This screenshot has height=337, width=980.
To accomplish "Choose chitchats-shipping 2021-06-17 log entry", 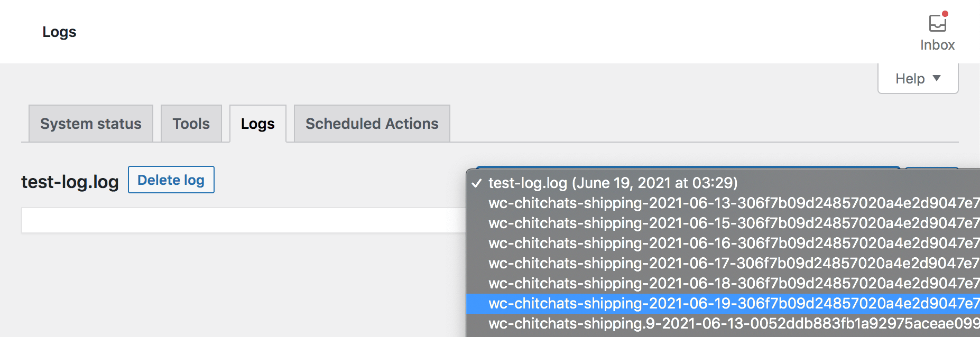I will [x=733, y=263].
